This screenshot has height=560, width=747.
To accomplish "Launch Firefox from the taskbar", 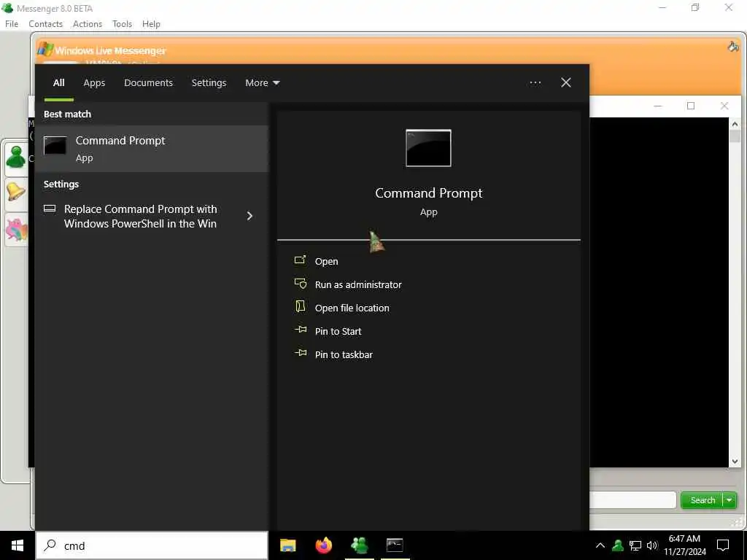I will click(x=323, y=545).
